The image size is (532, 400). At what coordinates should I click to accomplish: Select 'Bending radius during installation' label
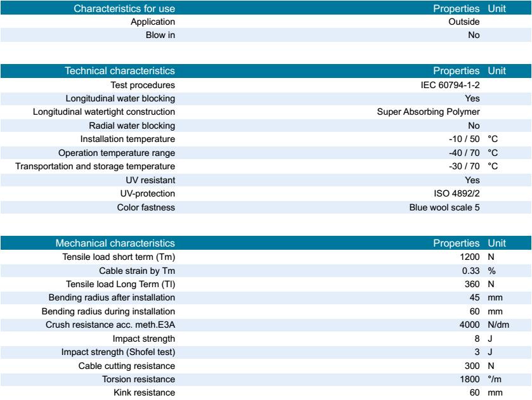108,311
